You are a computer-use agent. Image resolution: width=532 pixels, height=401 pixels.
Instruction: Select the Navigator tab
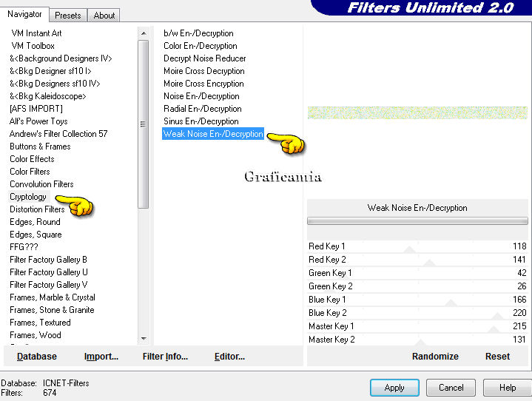point(24,14)
